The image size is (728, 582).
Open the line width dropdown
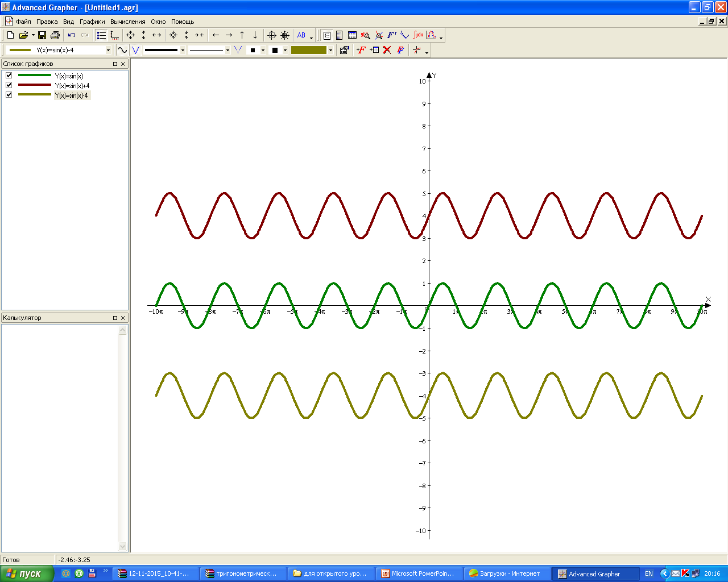pyautogui.click(x=183, y=50)
